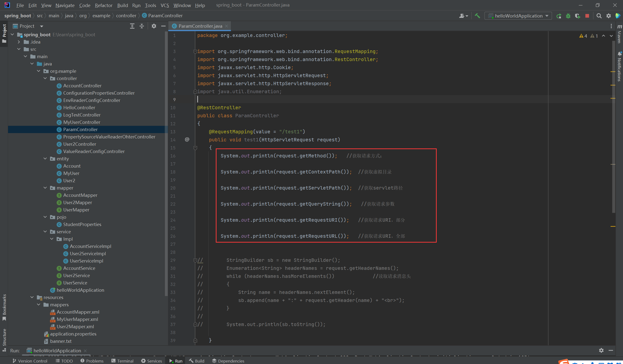The image size is (623, 364).
Task: Toggle the Structure tool window
Action: point(4,340)
